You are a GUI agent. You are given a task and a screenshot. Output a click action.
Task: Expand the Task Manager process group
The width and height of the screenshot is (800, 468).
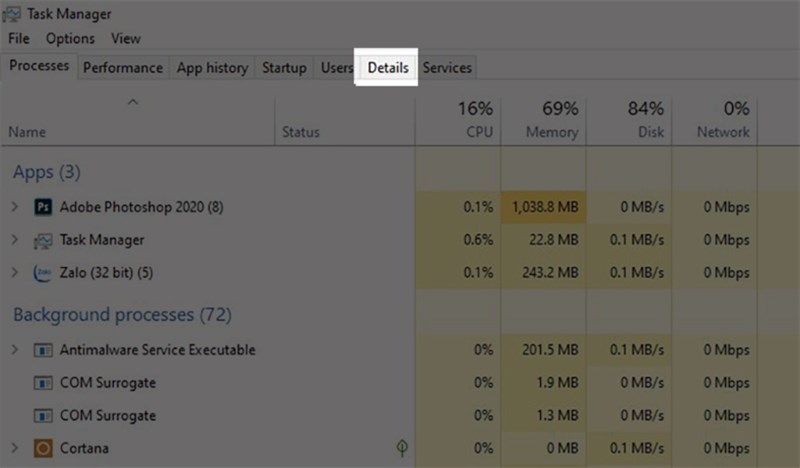tap(15, 239)
